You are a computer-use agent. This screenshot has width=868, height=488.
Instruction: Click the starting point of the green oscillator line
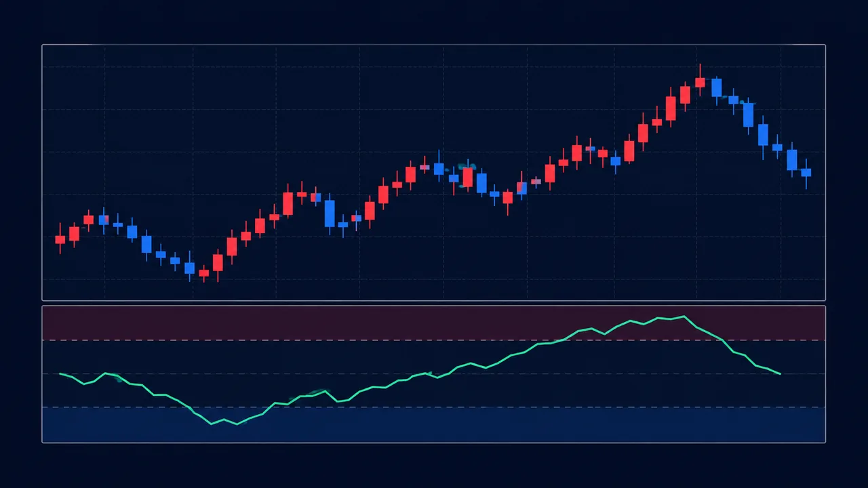pos(60,373)
